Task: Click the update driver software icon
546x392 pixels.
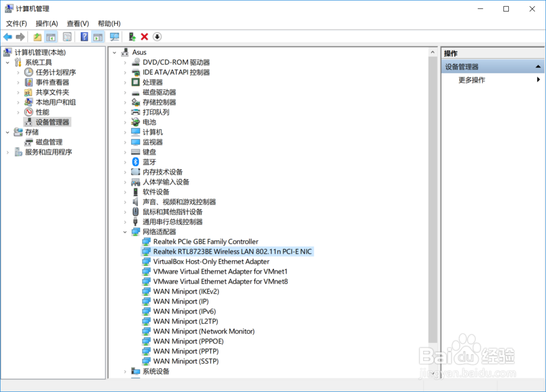Action: (132, 37)
